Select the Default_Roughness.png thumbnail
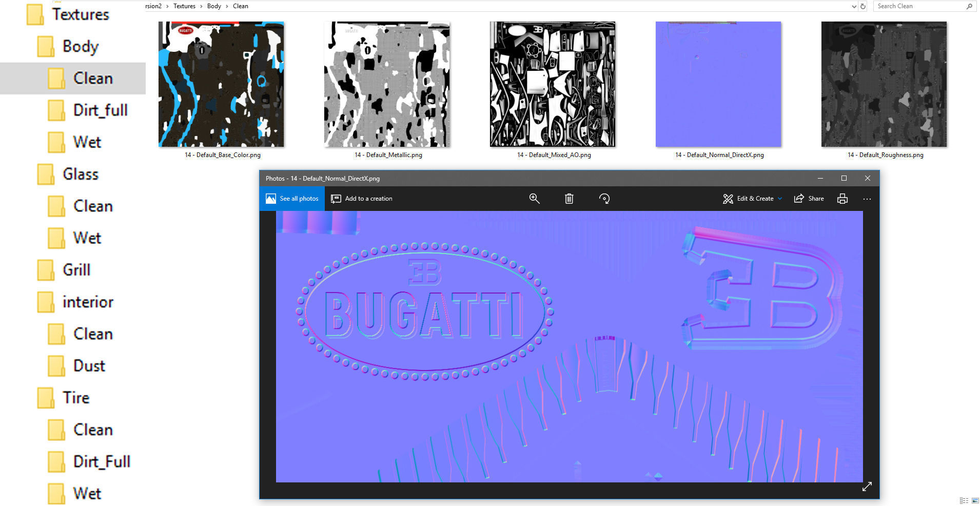This screenshot has width=980, height=506. (x=884, y=84)
